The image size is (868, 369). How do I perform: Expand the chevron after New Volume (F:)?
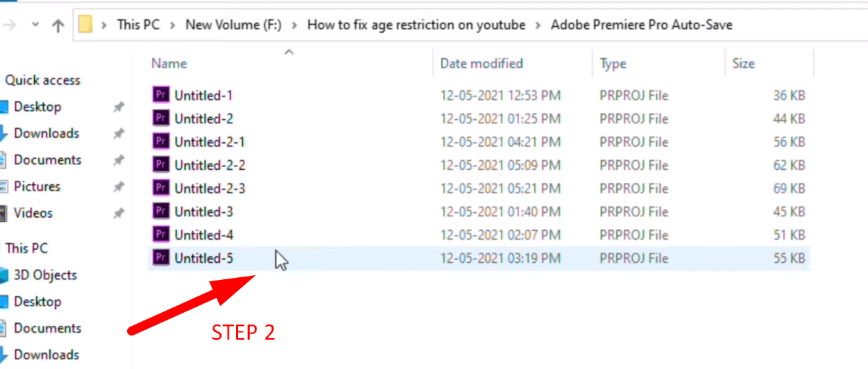pos(295,25)
